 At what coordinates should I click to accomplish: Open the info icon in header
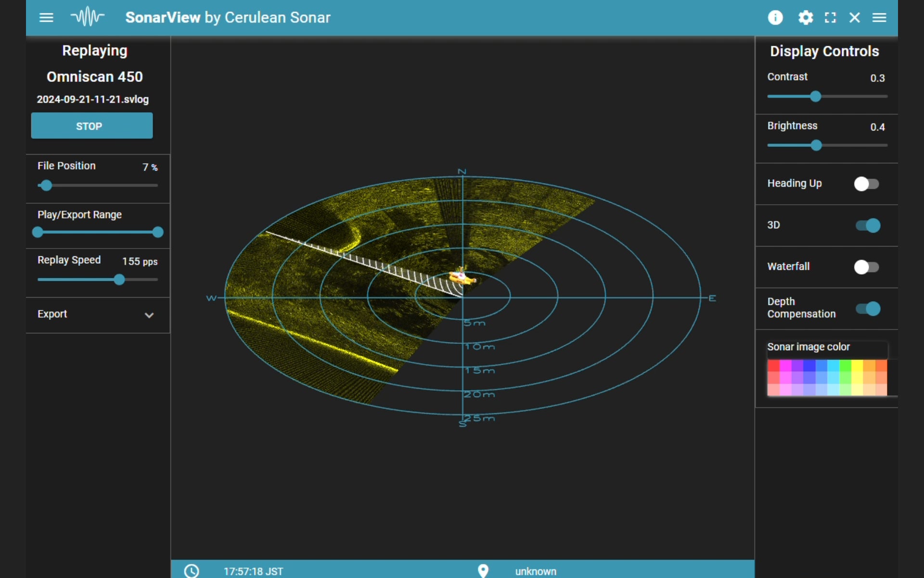click(775, 18)
